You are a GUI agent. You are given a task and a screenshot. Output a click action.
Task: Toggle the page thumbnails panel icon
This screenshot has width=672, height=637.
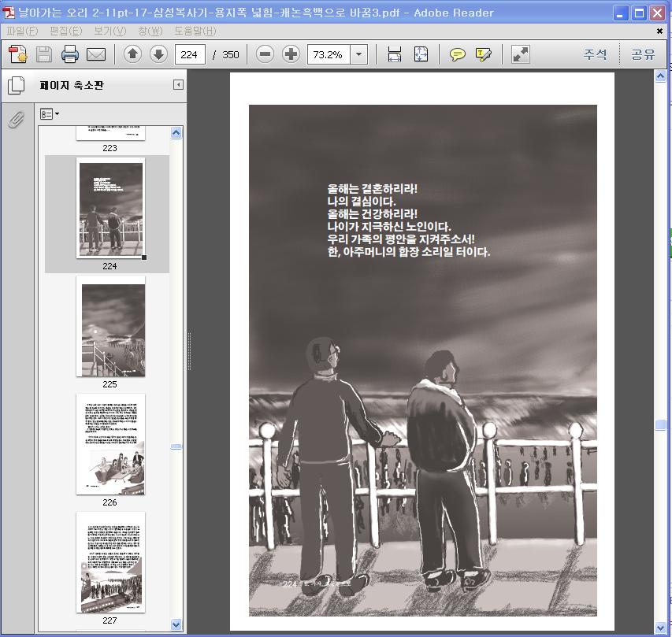pyautogui.click(x=17, y=85)
